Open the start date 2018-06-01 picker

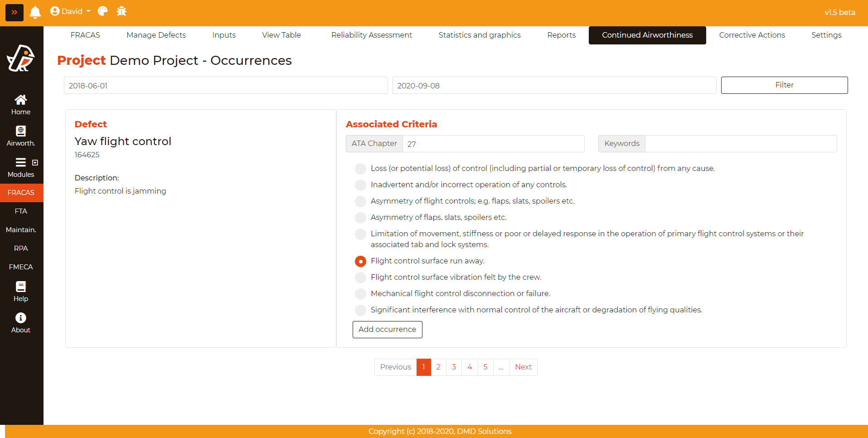[x=225, y=86]
